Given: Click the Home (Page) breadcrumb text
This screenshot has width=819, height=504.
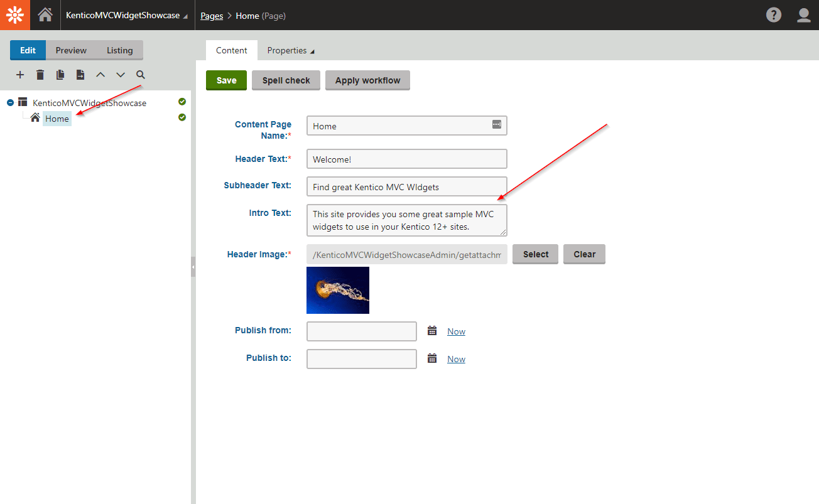Looking at the screenshot, I should point(261,16).
